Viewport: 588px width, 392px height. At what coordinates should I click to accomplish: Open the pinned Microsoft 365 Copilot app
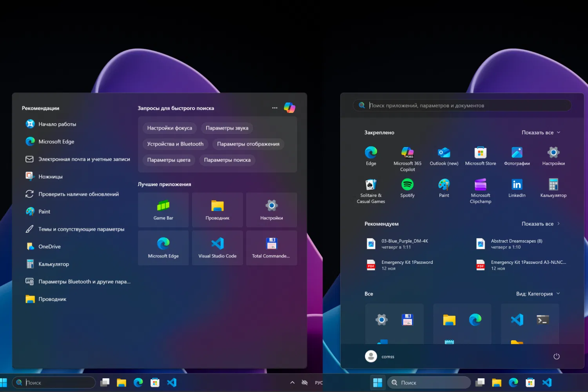click(407, 158)
